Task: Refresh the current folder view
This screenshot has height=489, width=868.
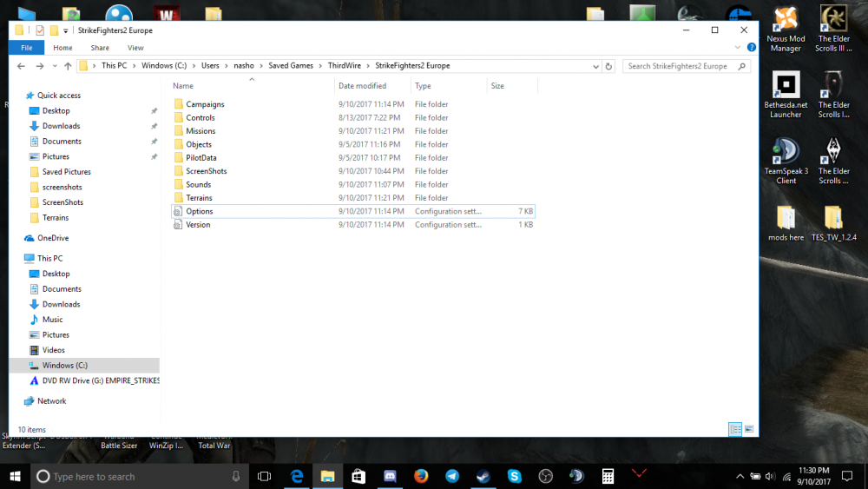Action: [608, 66]
